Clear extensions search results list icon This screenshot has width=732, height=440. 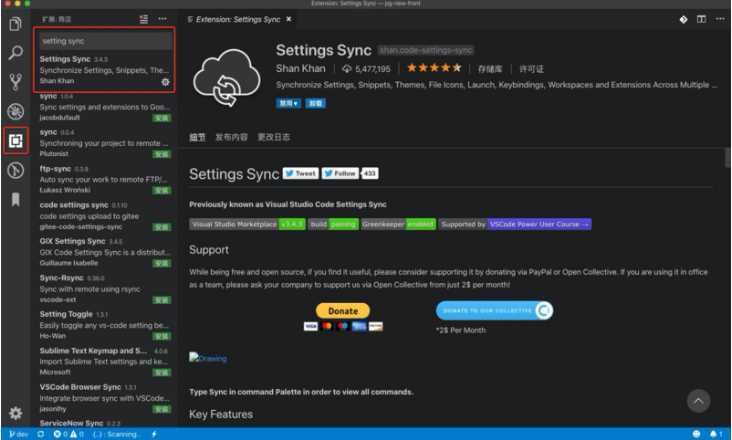coord(144,19)
